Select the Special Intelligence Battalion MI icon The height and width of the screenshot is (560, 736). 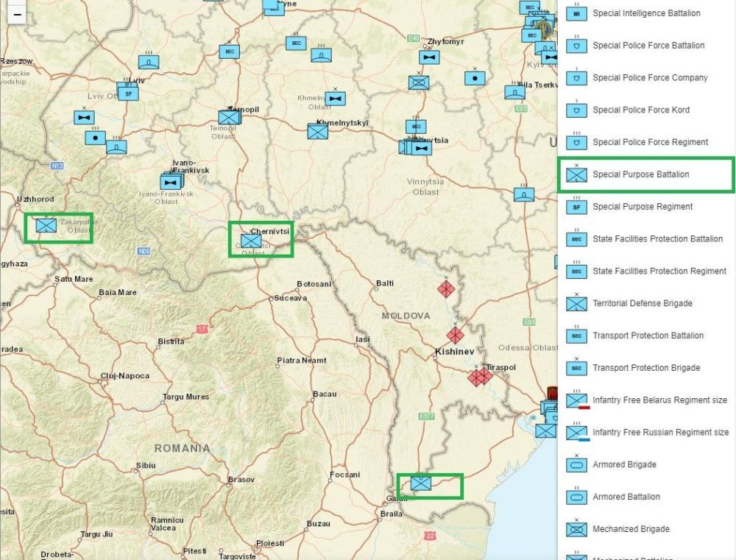576,13
